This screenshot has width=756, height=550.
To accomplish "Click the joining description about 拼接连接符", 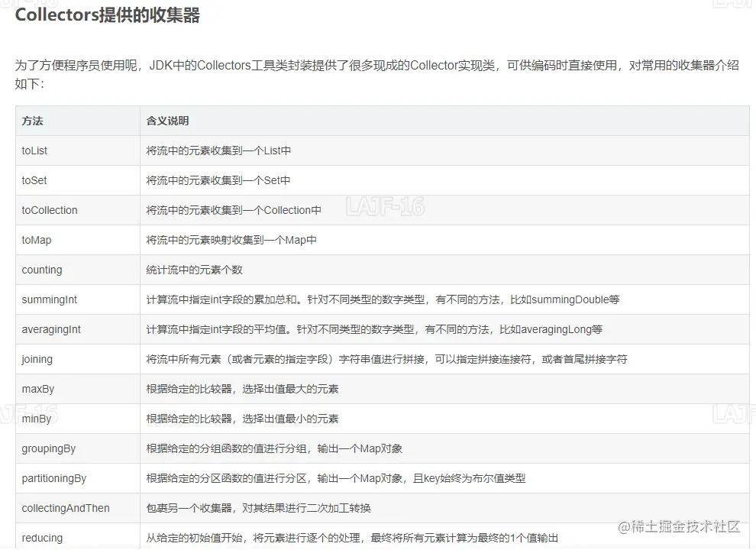I will click(x=386, y=360).
